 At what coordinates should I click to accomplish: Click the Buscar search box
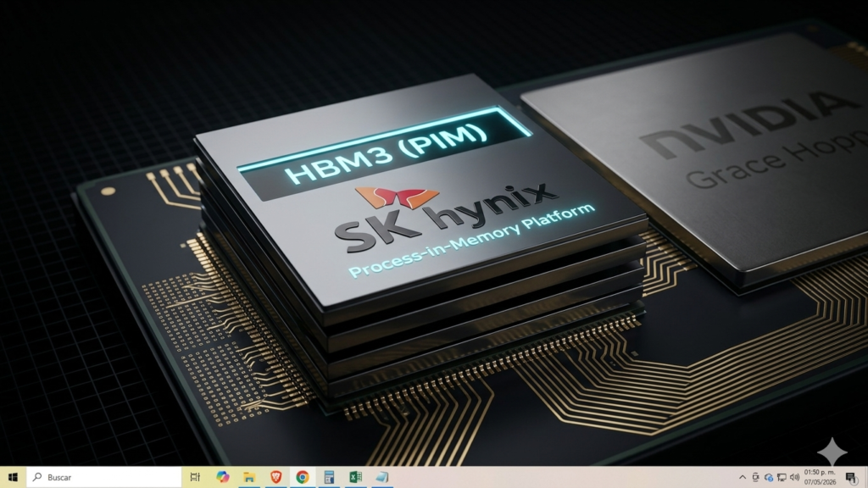coord(104,477)
